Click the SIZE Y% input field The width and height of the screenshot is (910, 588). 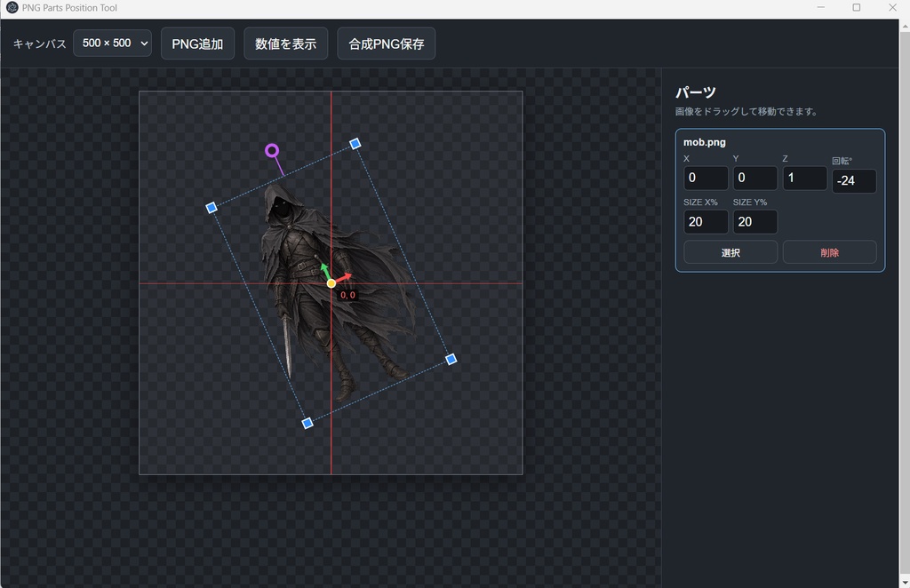pos(755,222)
